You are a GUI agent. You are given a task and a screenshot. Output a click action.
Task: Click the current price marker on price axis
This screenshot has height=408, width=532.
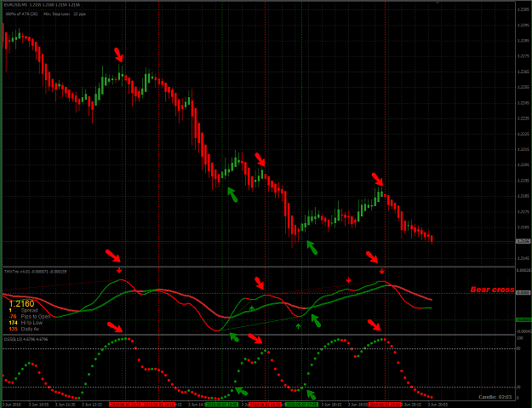523,241
